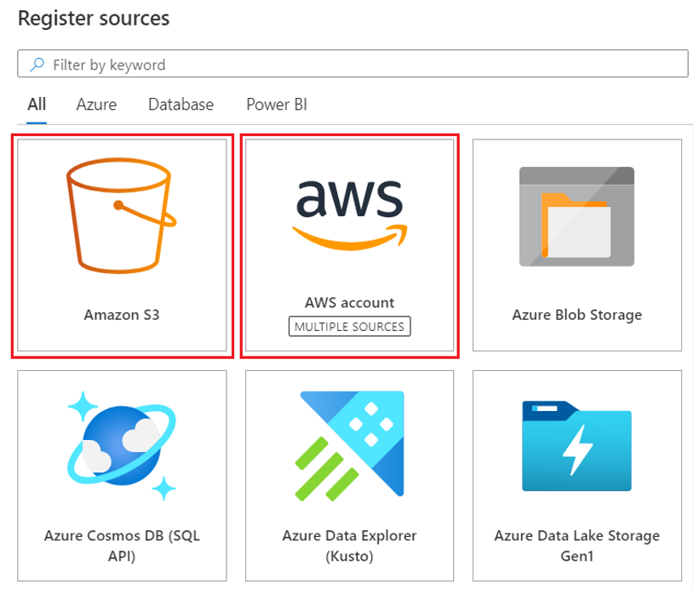The height and width of the screenshot is (594, 700).
Task: Click the Azure Cosmos DB planet icon
Action: [x=122, y=446]
